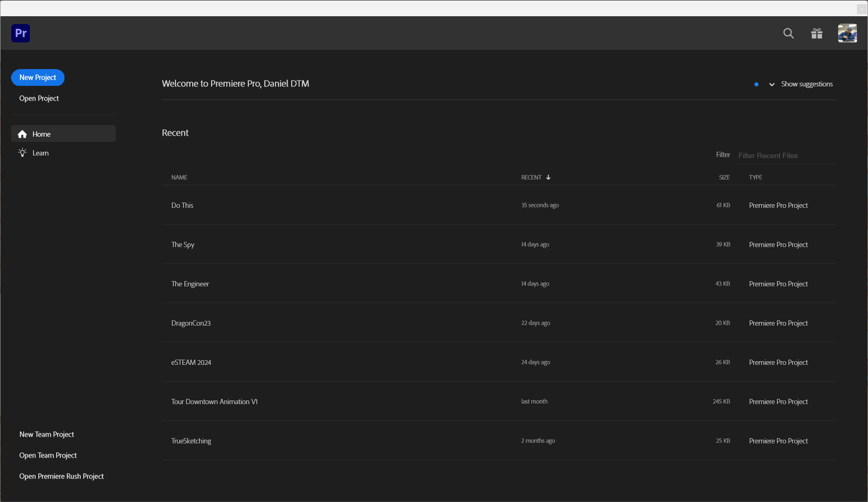
Task: Click the RECENT sort arrow icon
Action: click(x=548, y=177)
